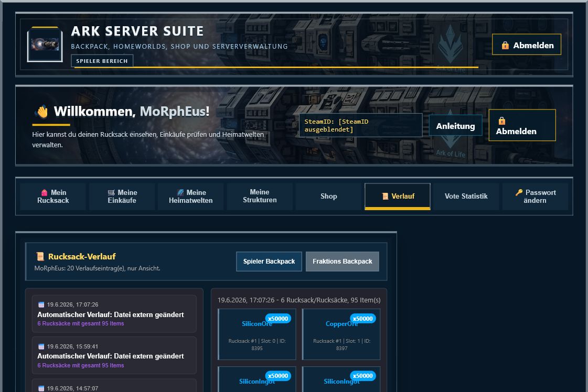Click Abmelden in the welcome panel

pos(522,125)
